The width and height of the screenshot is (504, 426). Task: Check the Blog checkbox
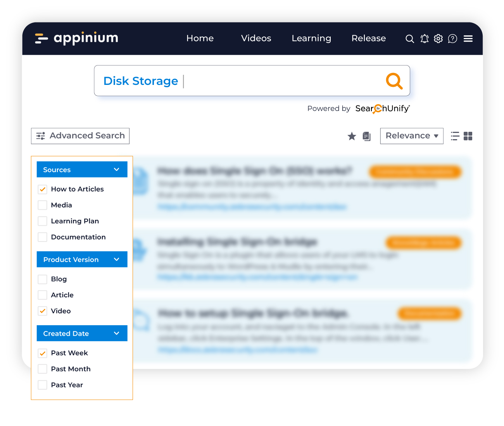43,279
